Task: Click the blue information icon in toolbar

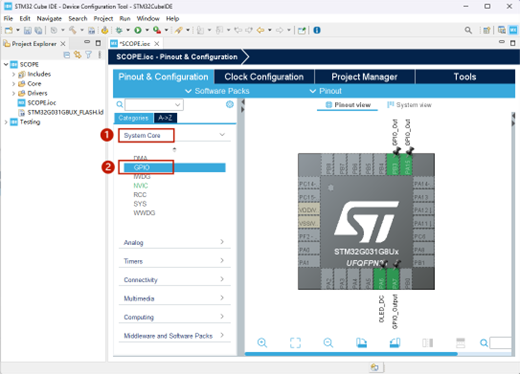Action: tap(317, 30)
